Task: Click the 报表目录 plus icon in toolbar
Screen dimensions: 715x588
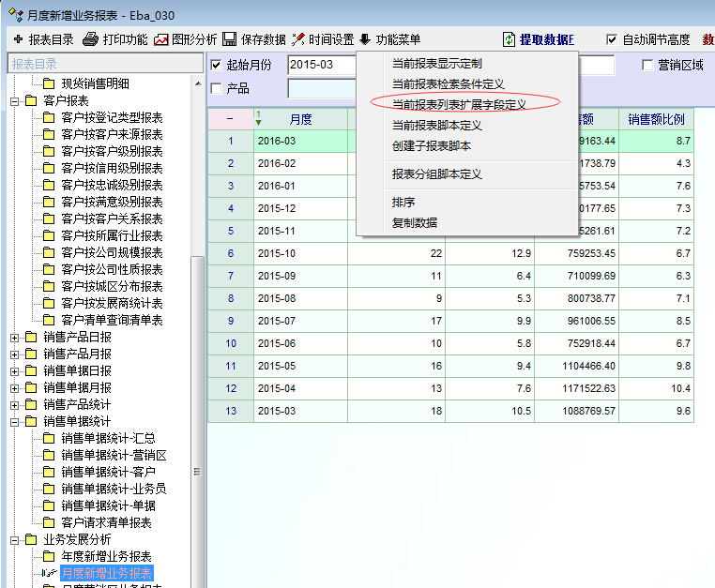Action: [18, 39]
